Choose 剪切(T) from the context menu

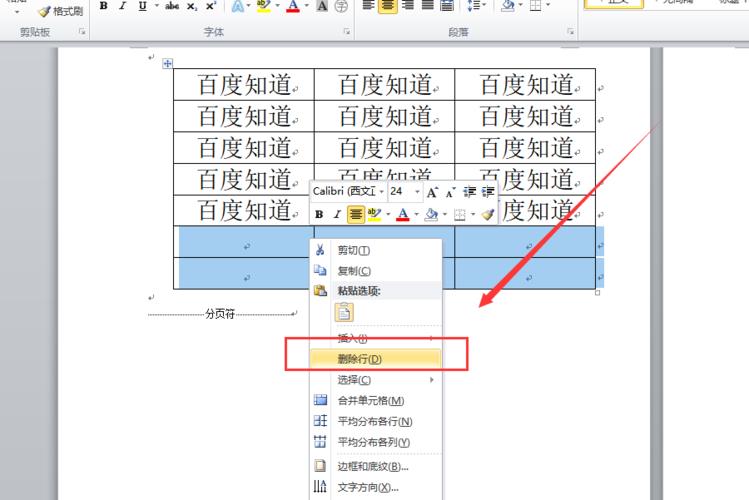375,250
